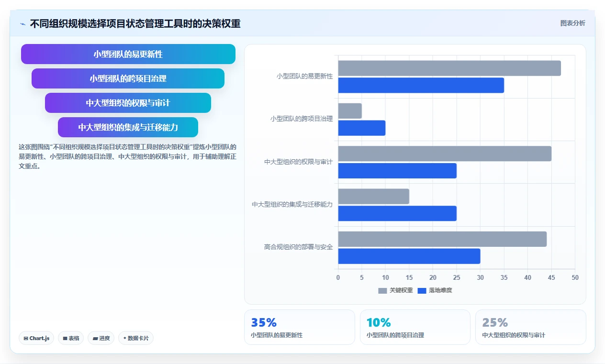Click the gray bar for 高合规组织的部署与安全
Screen dimensions: 605x364
tap(442, 239)
